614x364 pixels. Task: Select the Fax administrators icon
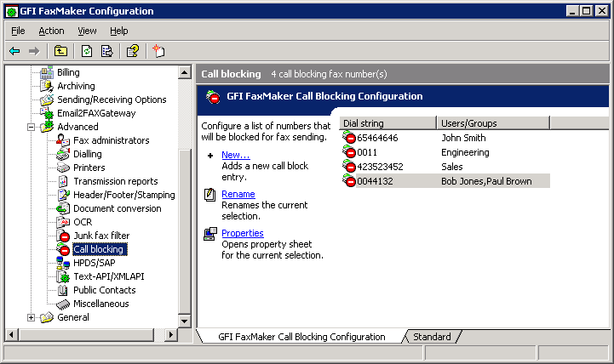[x=63, y=140]
